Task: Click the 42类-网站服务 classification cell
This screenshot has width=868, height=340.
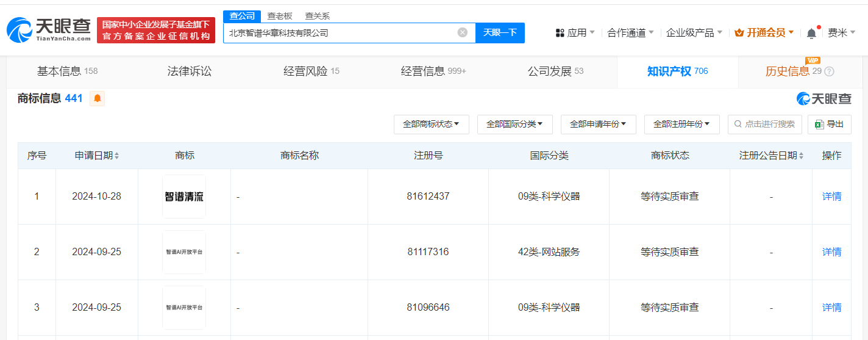Action: [549, 252]
